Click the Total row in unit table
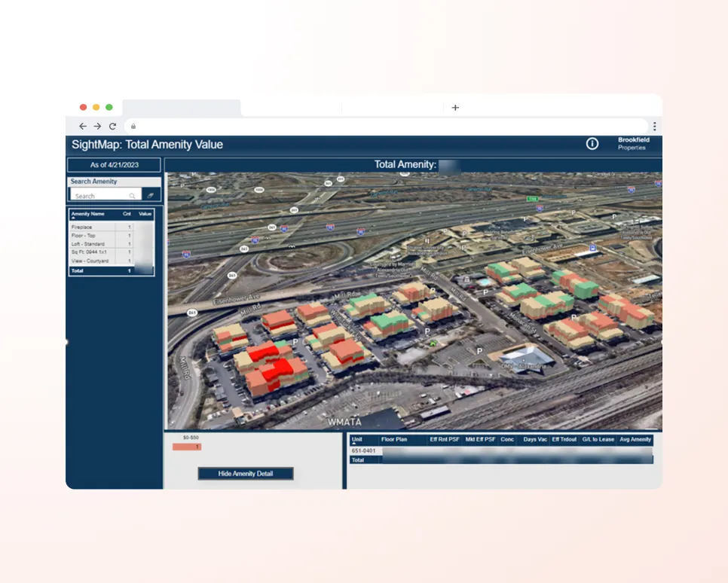 point(501,460)
